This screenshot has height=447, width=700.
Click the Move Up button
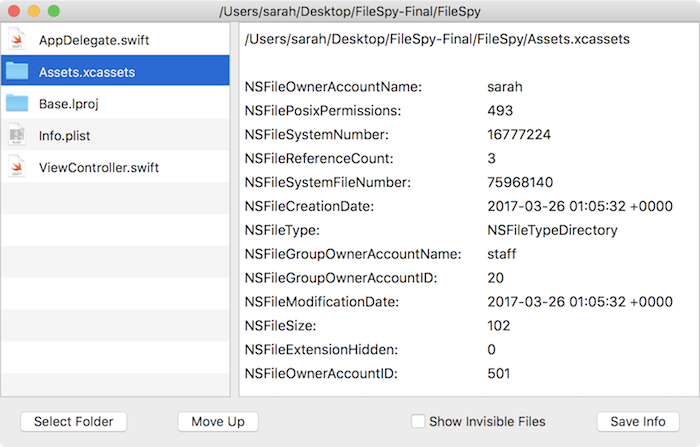[218, 422]
